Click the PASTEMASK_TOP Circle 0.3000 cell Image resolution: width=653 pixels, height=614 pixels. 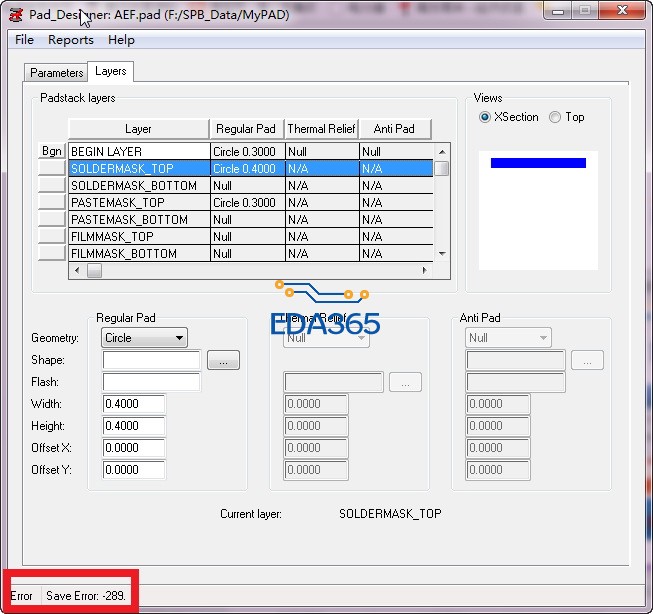point(247,203)
